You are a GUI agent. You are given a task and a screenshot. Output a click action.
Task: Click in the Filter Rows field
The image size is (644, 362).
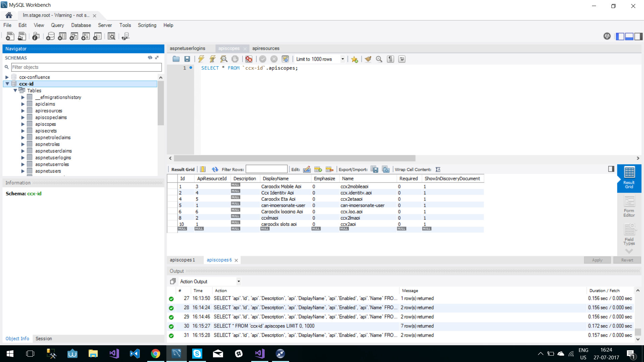tap(266, 169)
